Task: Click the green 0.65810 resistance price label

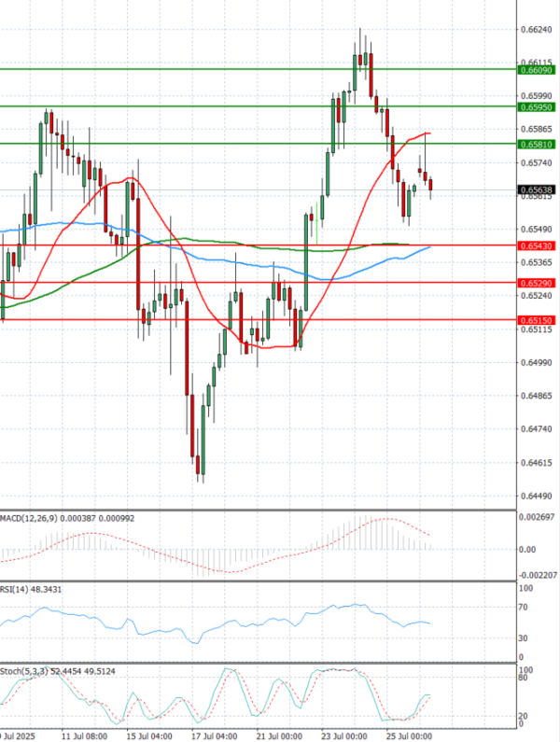Action: pos(537,145)
